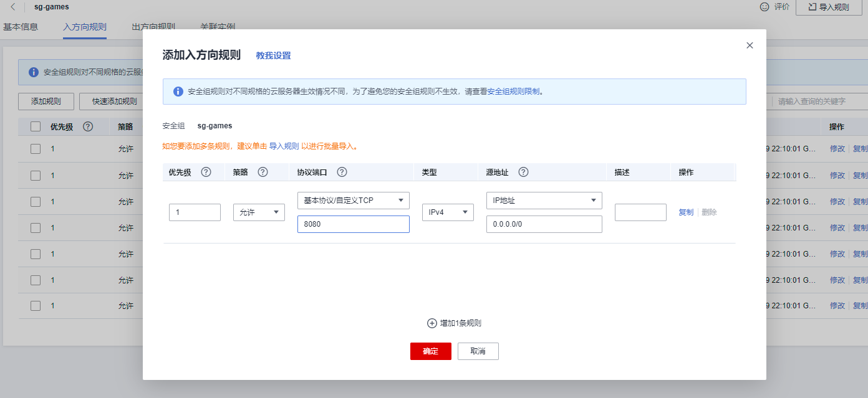Click 删除 in the dialog rule row
868x398 pixels.
click(709, 212)
